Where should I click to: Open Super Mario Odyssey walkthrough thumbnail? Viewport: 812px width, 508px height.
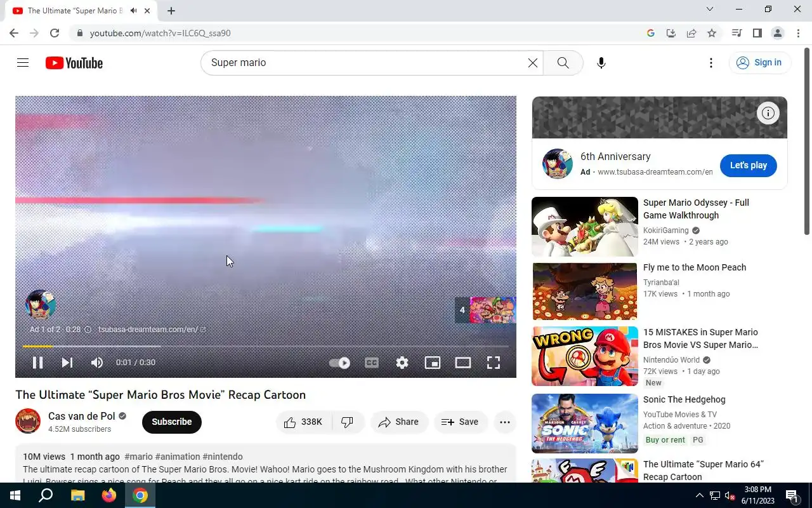click(x=585, y=227)
